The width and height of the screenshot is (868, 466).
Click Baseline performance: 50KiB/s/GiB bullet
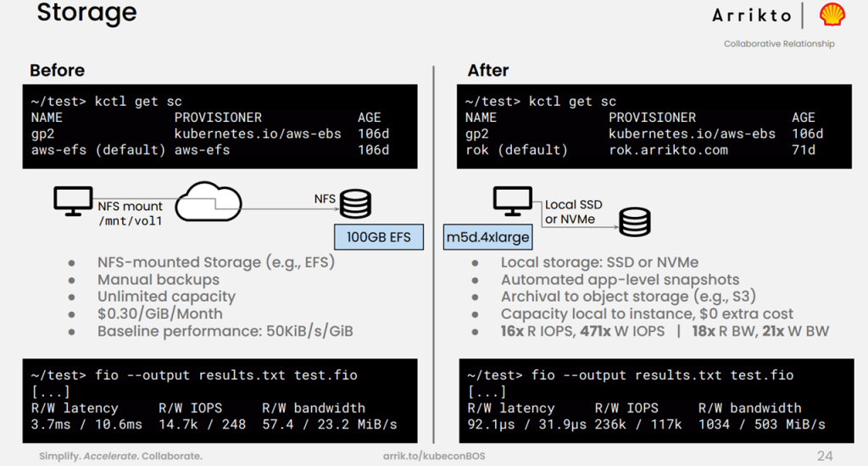225,331
